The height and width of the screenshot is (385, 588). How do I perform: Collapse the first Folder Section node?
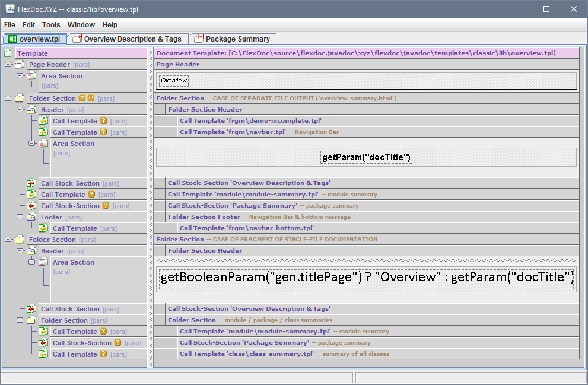point(8,98)
